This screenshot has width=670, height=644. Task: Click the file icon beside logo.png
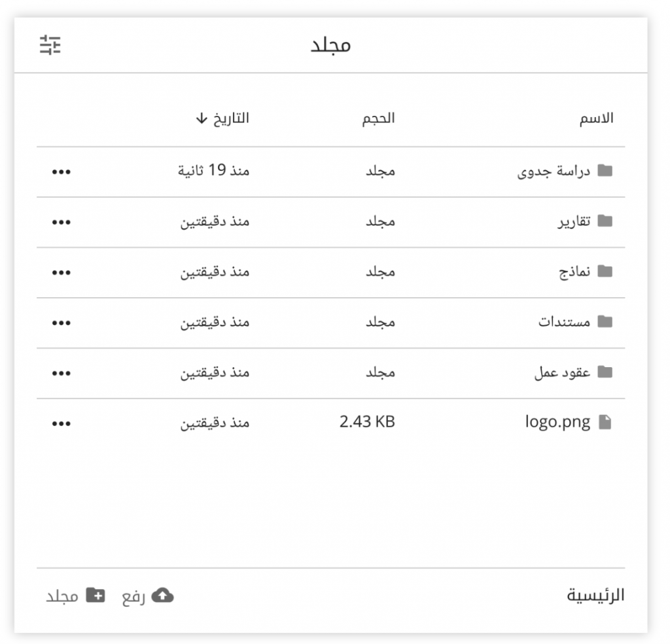click(x=605, y=422)
